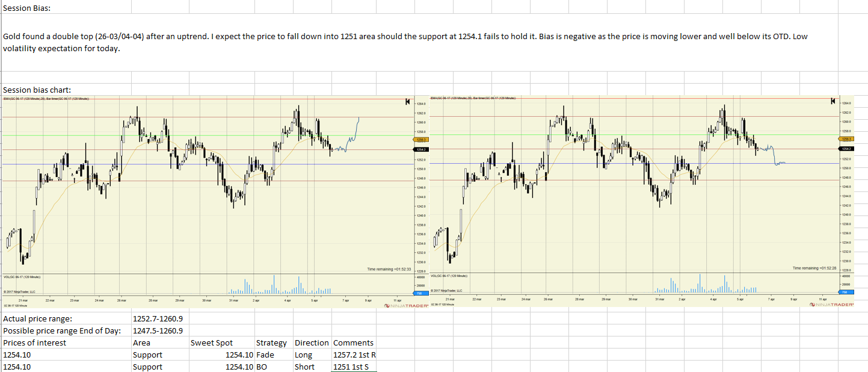Select the '1251 1st S' comment cell

pyautogui.click(x=354, y=367)
